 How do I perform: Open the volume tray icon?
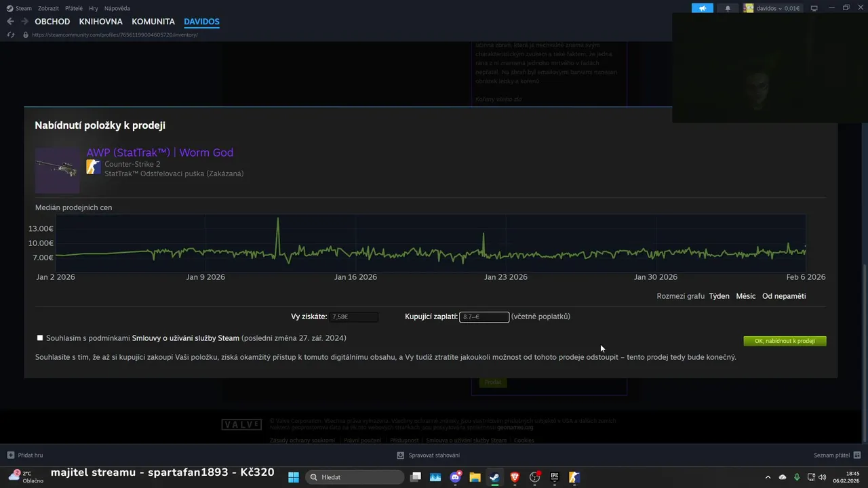coord(823,477)
